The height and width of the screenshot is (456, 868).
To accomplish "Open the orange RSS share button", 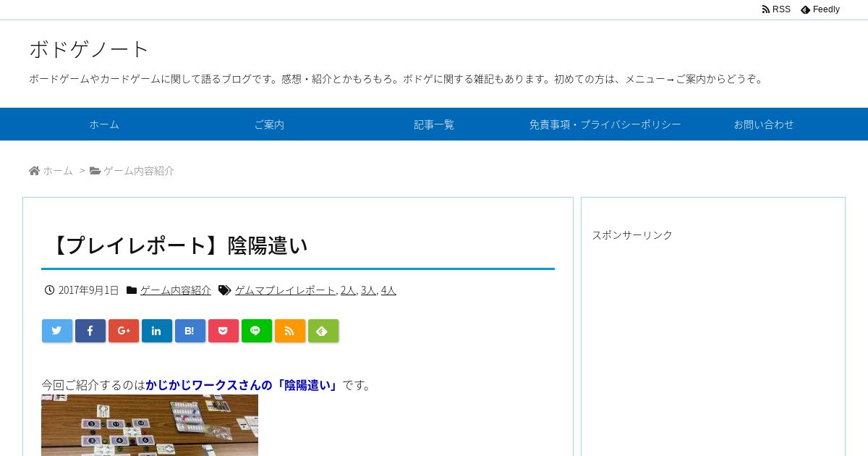I will pyautogui.click(x=290, y=331).
